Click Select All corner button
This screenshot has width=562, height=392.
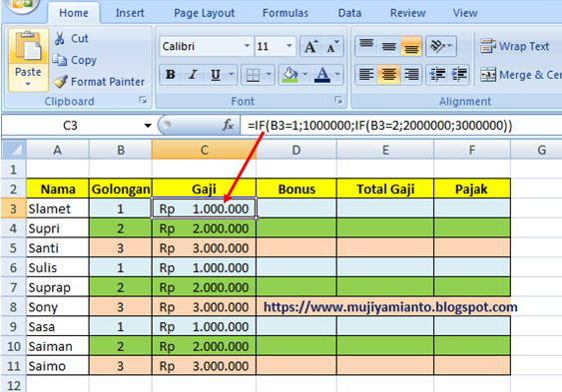(x=14, y=150)
